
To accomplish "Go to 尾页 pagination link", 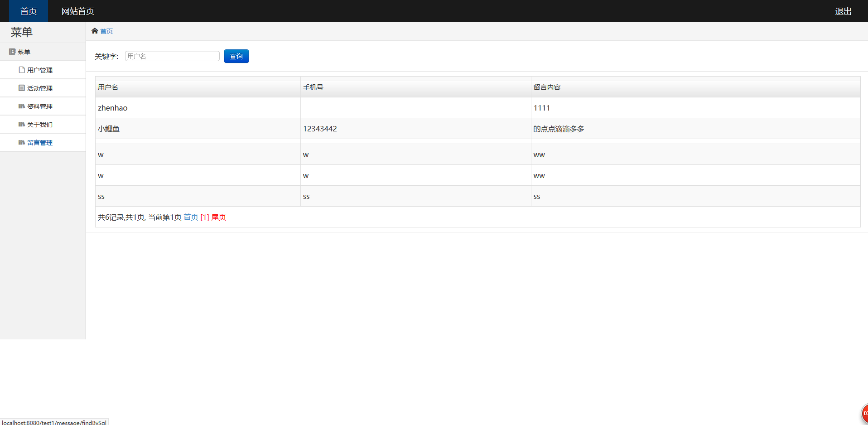I will pyautogui.click(x=219, y=217).
